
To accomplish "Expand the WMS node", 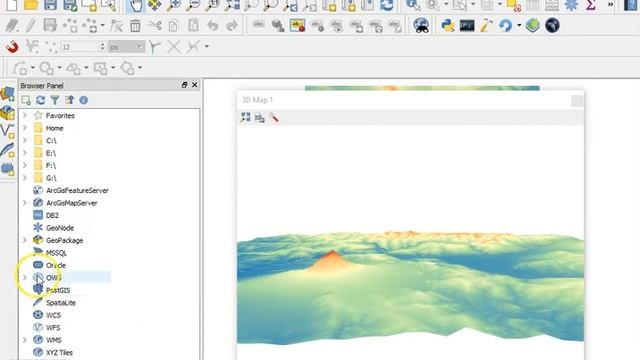I will click(25, 340).
